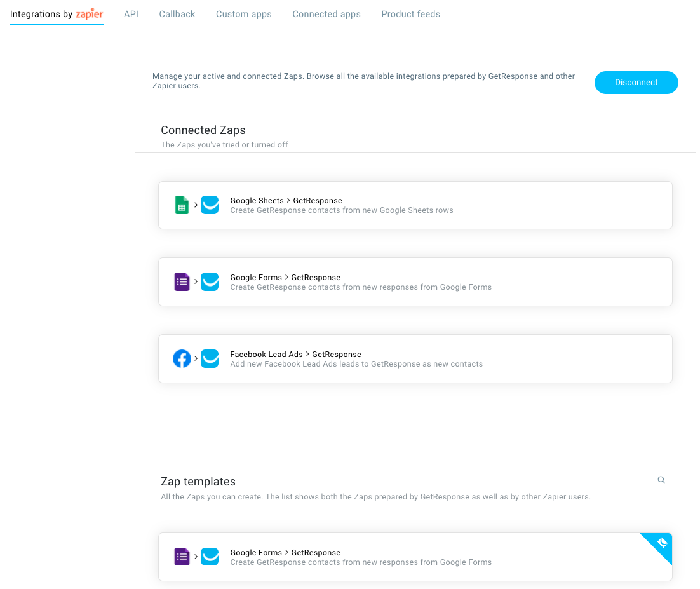The width and height of the screenshot is (700, 589).
Task: Click the GetResponse icon in the Google Sheets card
Action: point(210,205)
